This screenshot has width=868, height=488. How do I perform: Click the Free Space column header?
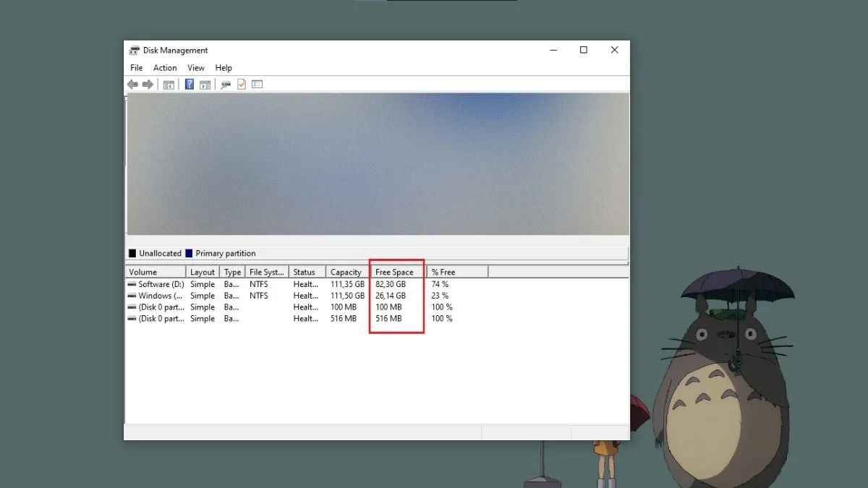[394, 273]
